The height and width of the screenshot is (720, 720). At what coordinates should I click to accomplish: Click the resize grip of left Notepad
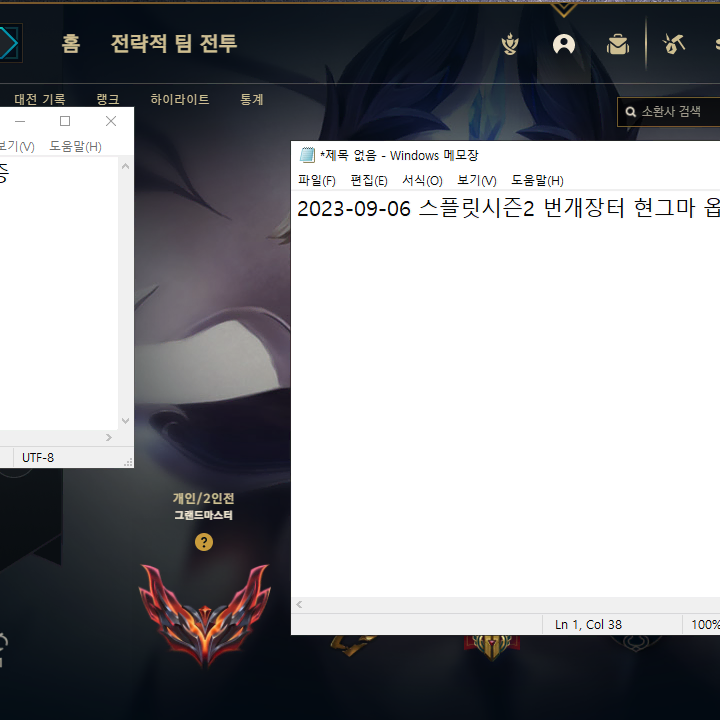[x=129, y=462]
